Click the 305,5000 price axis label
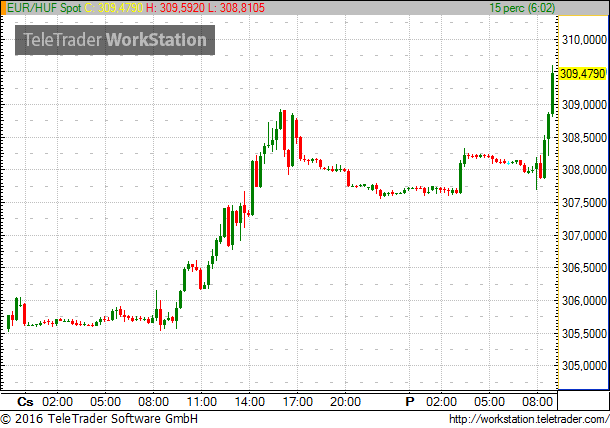610x428 pixels. pos(584,333)
